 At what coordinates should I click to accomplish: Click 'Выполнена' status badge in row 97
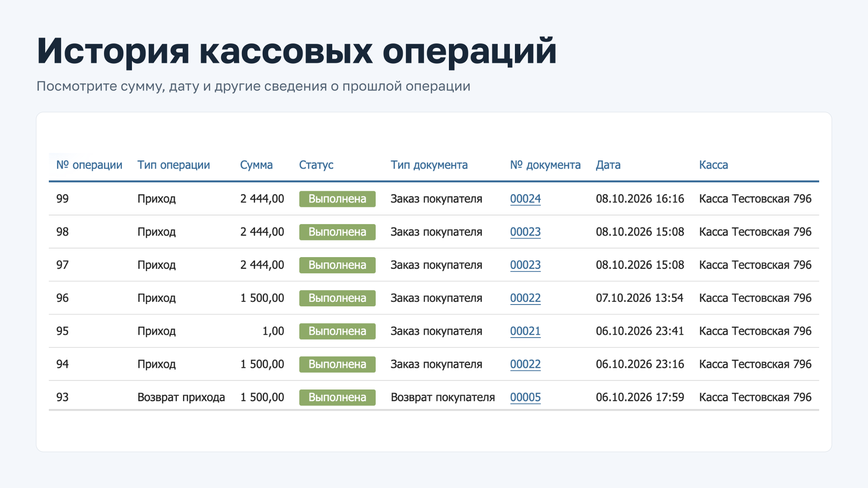pyautogui.click(x=337, y=265)
